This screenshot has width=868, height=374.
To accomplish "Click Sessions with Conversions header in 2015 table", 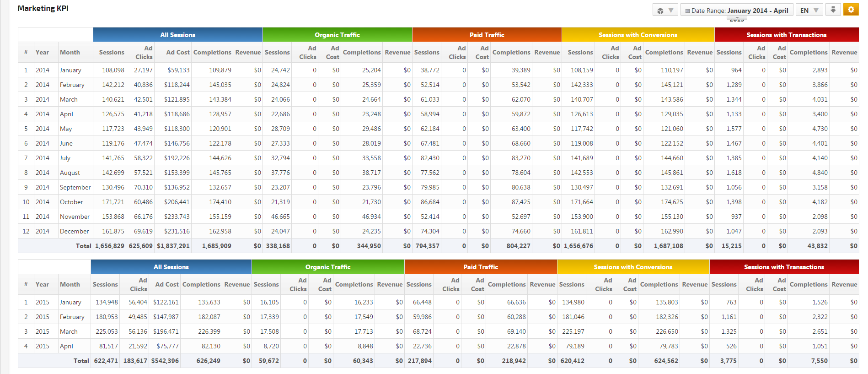I will 633,267.
